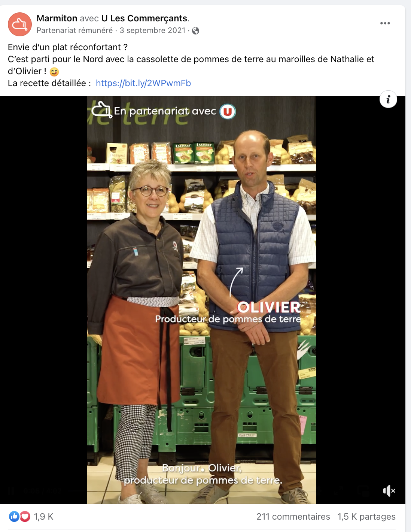Click the globe public audience icon
The image size is (411, 532).
click(195, 31)
